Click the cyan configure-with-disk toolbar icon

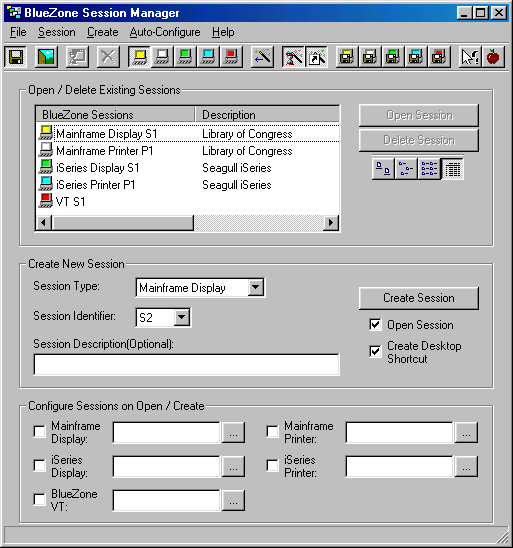416,57
